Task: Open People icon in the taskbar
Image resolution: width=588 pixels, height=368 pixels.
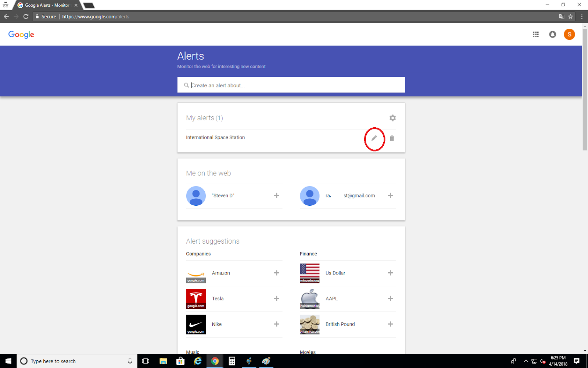Action: [x=513, y=361]
